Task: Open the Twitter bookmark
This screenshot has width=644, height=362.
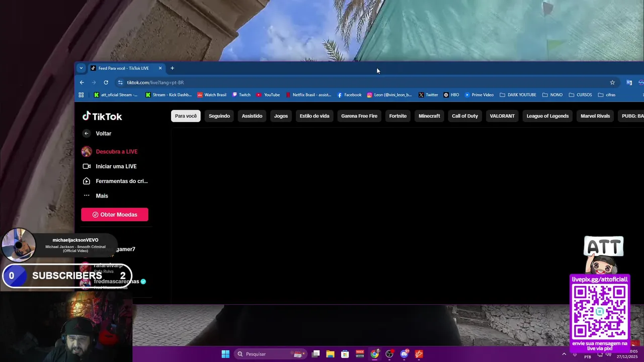Action: pos(428,95)
